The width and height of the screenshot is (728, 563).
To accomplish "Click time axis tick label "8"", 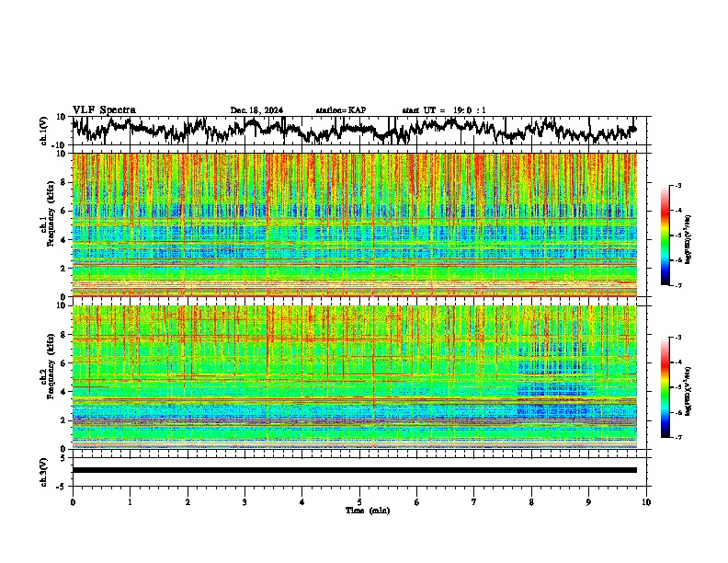I will (x=531, y=502).
